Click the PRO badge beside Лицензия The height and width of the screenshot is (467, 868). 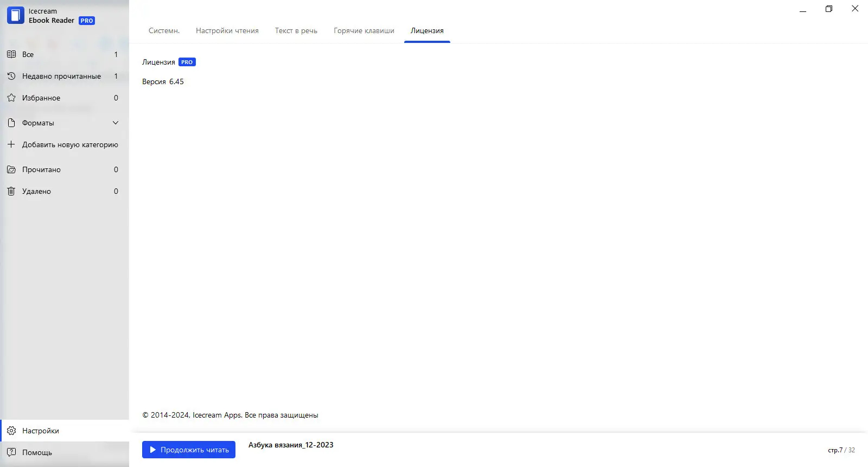(x=187, y=62)
